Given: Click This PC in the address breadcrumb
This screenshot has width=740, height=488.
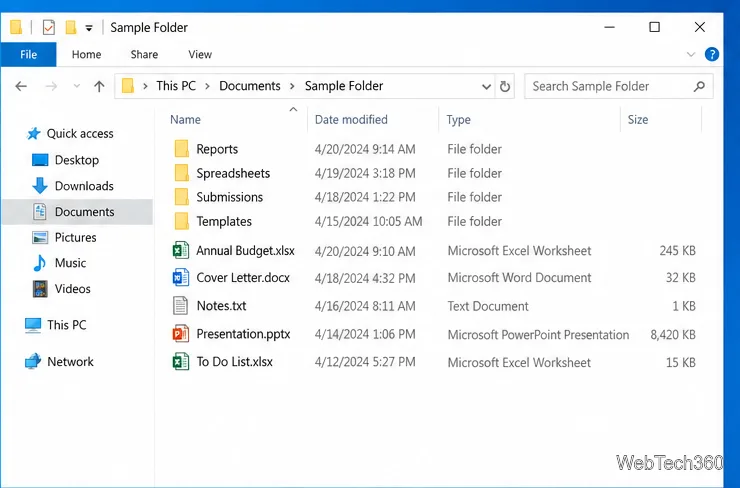Looking at the screenshot, I should [176, 86].
